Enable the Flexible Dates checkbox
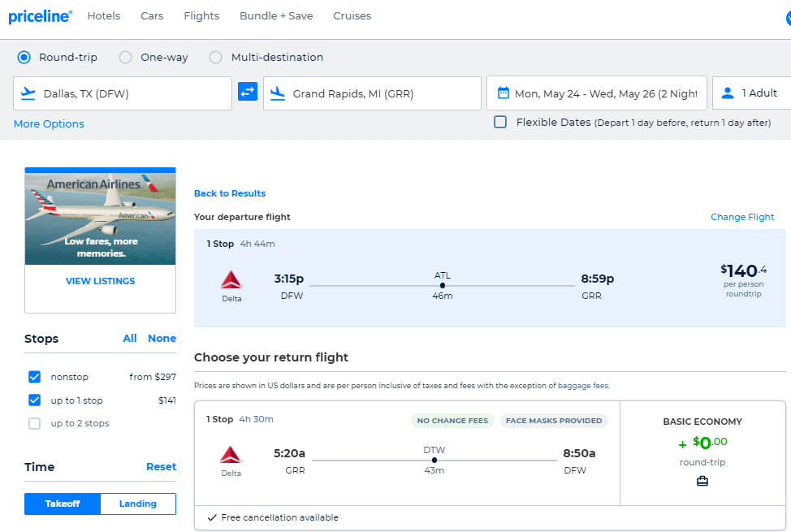 pyautogui.click(x=500, y=122)
